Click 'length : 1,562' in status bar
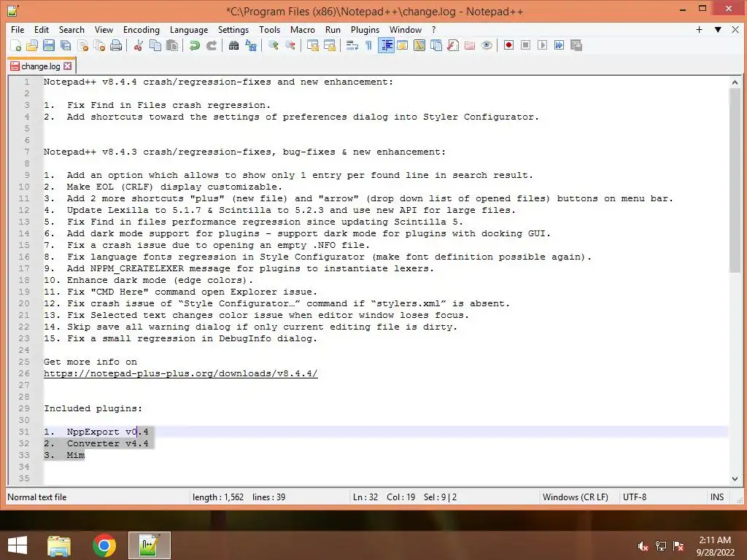 pyautogui.click(x=218, y=497)
